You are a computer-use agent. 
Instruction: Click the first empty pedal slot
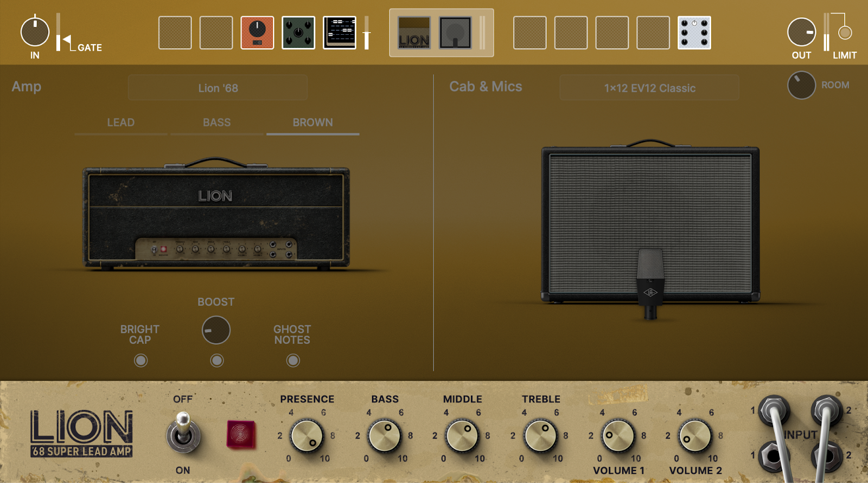[x=175, y=33]
